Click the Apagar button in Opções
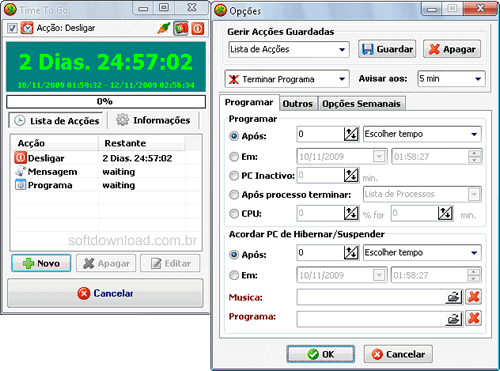500x371 pixels. click(452, 49)
